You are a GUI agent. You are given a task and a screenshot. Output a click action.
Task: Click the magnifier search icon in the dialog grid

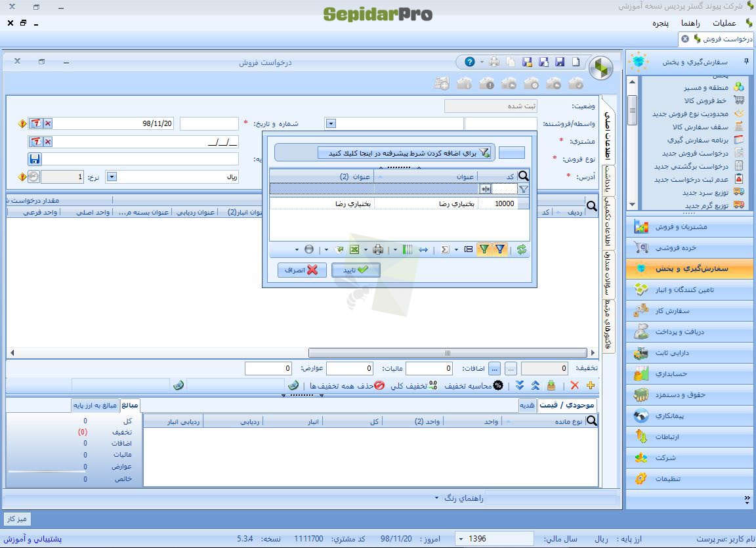523,176
